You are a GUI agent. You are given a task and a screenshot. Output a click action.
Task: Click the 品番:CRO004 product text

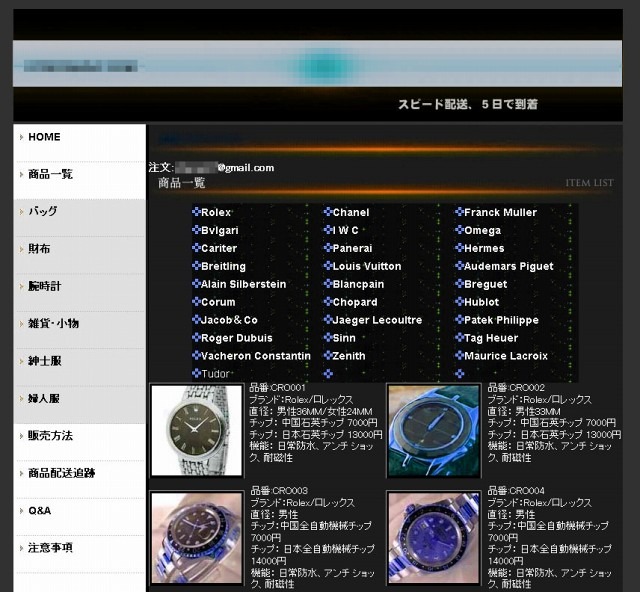pyautogui.click(x=516, y=490)
